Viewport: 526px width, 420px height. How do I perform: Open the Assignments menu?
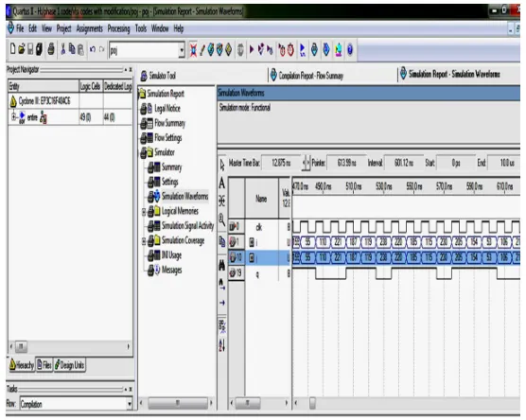tap(90, 28)
